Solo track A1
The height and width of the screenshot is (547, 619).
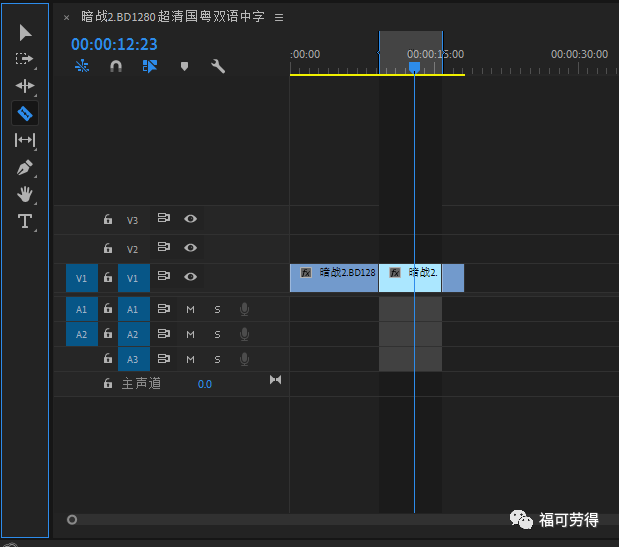click(x=217, y=310)
